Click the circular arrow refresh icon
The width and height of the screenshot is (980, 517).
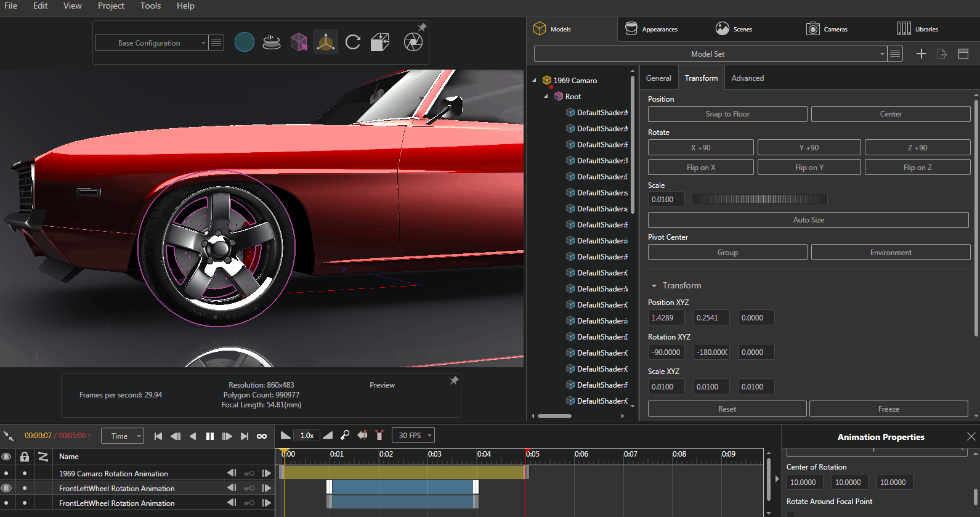point(353,43)
